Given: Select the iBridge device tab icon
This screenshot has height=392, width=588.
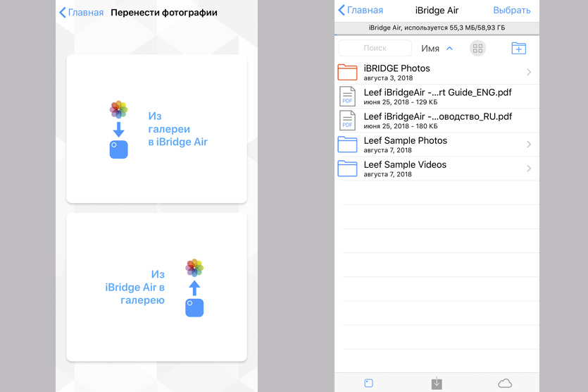Looking at the screenshot, I should (368, 383).
